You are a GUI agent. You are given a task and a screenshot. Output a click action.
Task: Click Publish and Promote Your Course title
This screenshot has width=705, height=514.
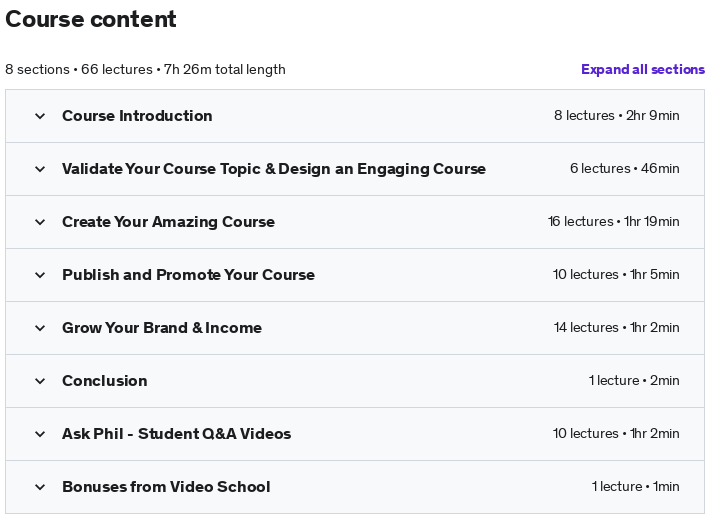coord(188,275)
